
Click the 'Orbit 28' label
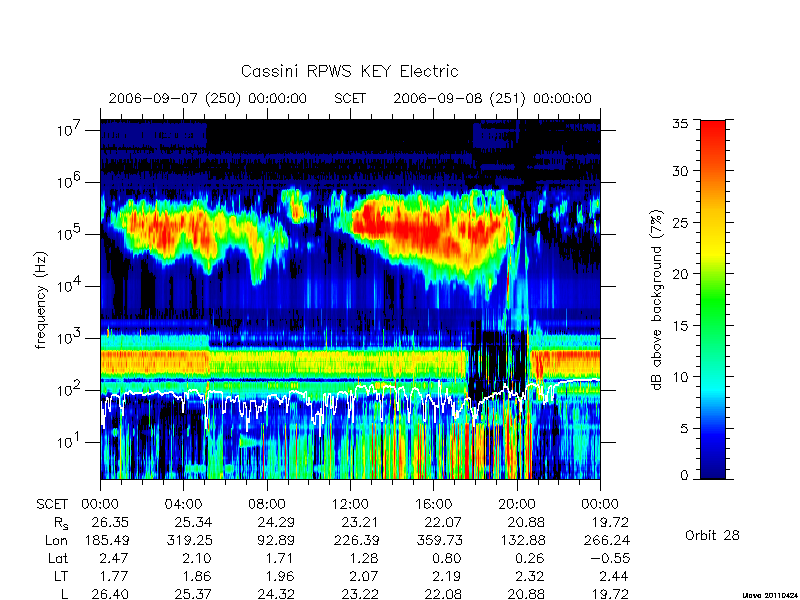coord(712,535)
